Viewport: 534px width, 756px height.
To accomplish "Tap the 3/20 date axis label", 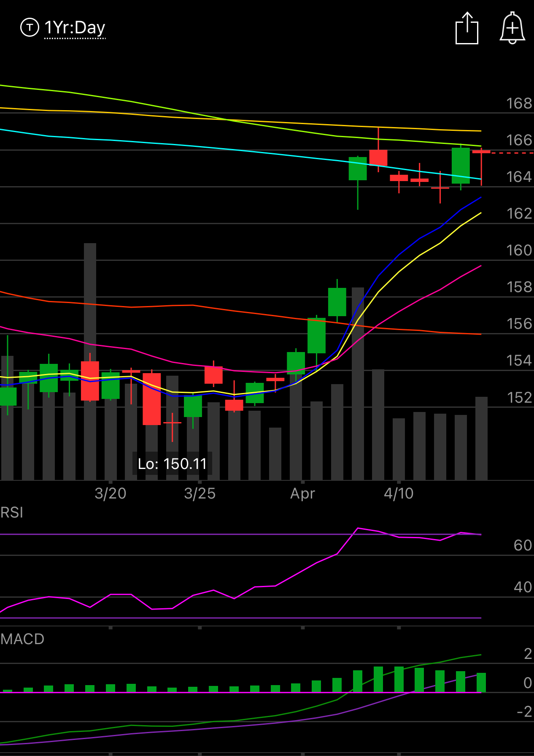I will pyautogui.click(x=111, y=493).
